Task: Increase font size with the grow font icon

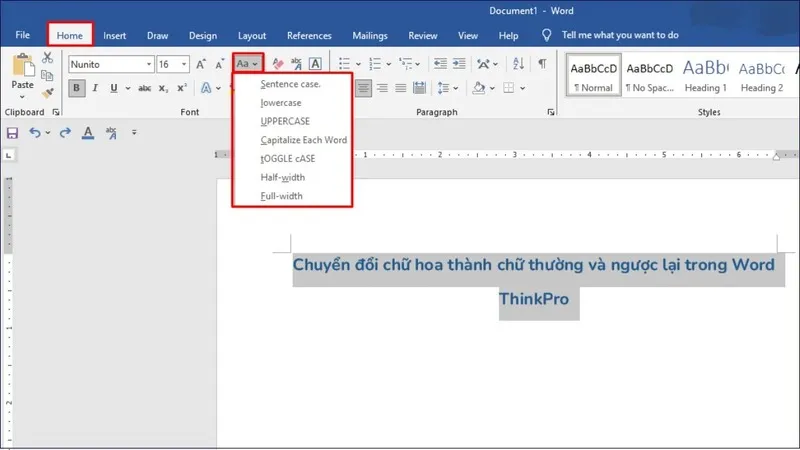Action: coord(201,64)
